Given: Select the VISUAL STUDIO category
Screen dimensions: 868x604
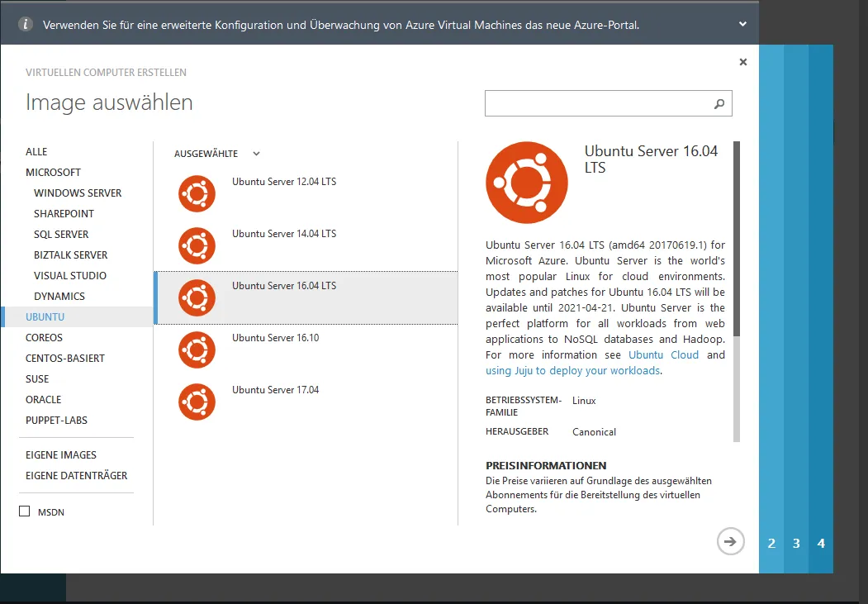Looking at the screenshot, I should [x=69, y=276].
